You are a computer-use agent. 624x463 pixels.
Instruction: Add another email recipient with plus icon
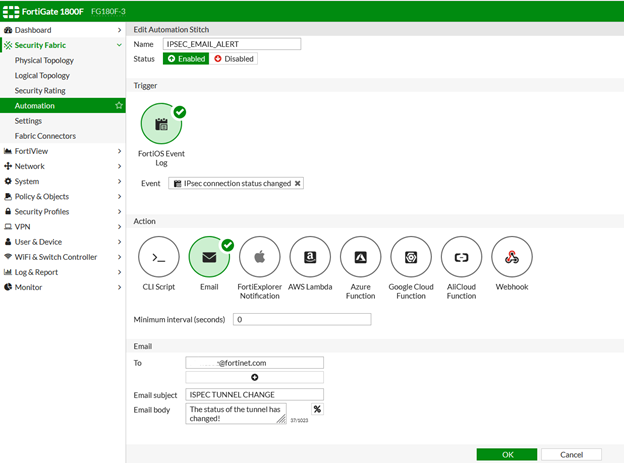(255, 377)
